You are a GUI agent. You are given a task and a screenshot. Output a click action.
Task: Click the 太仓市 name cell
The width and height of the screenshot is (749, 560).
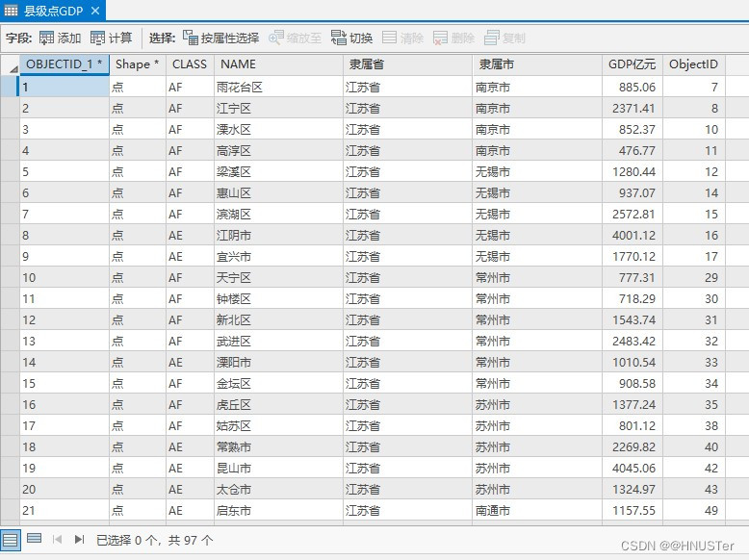(x=278, y=490)
